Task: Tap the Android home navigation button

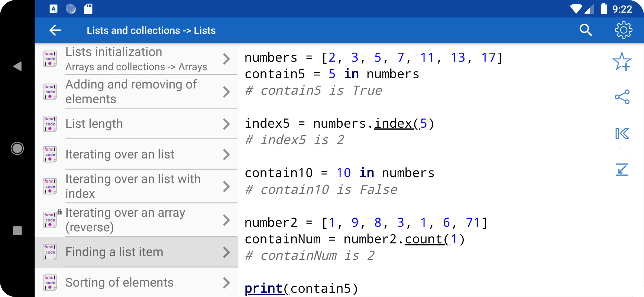Action: pyautogui.click(x=17, y=148)
